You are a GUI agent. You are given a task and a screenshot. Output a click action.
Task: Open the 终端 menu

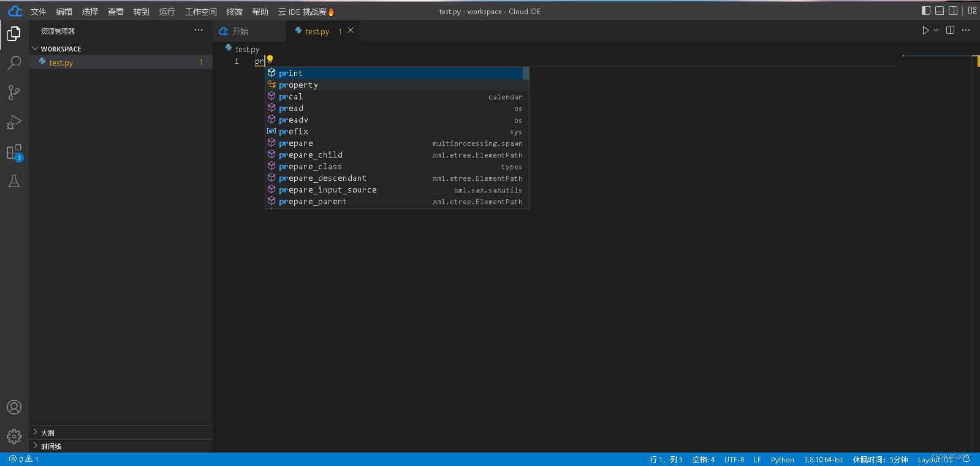point(235,12)
